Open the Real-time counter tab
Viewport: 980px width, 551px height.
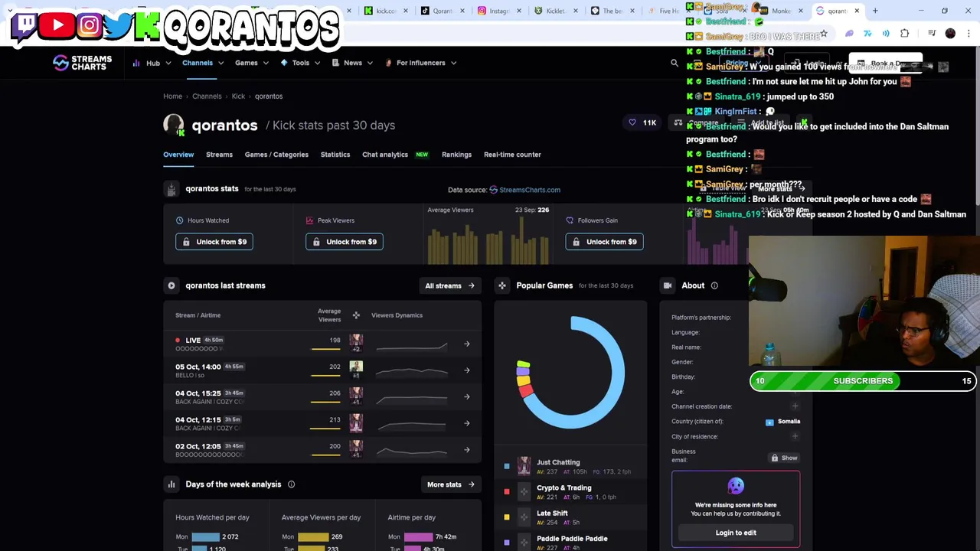point(512,155)
